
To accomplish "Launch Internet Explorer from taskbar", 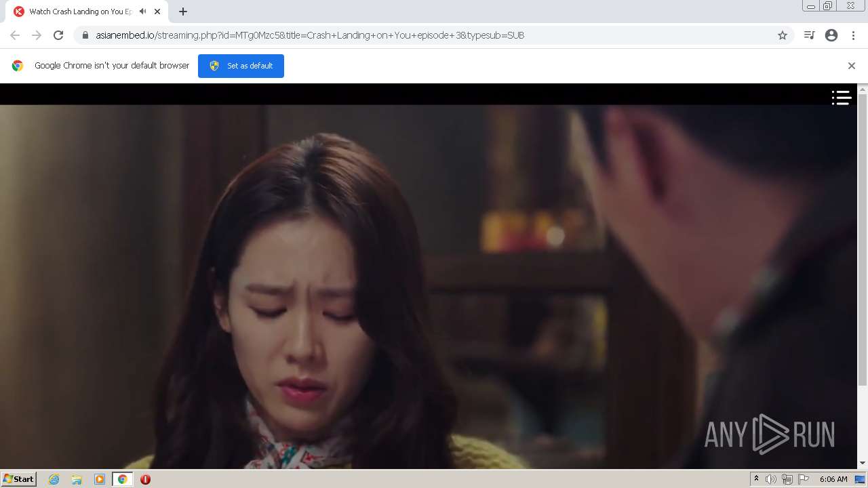I will pos(54,479).
